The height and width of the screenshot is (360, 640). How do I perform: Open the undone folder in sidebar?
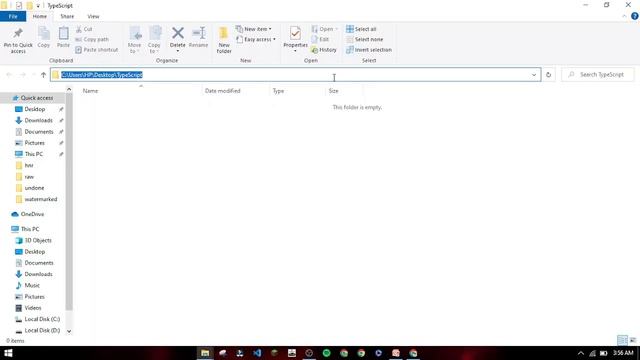[x=34, y=188]
